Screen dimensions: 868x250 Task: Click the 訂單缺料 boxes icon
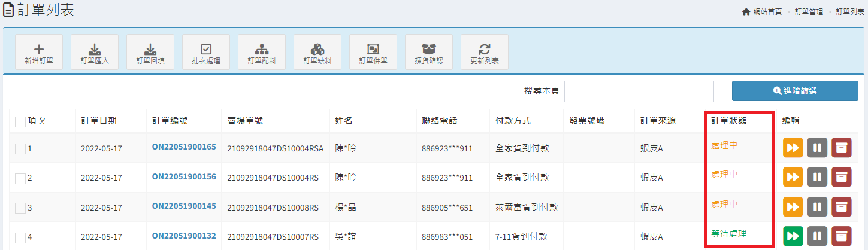point(317,52)
